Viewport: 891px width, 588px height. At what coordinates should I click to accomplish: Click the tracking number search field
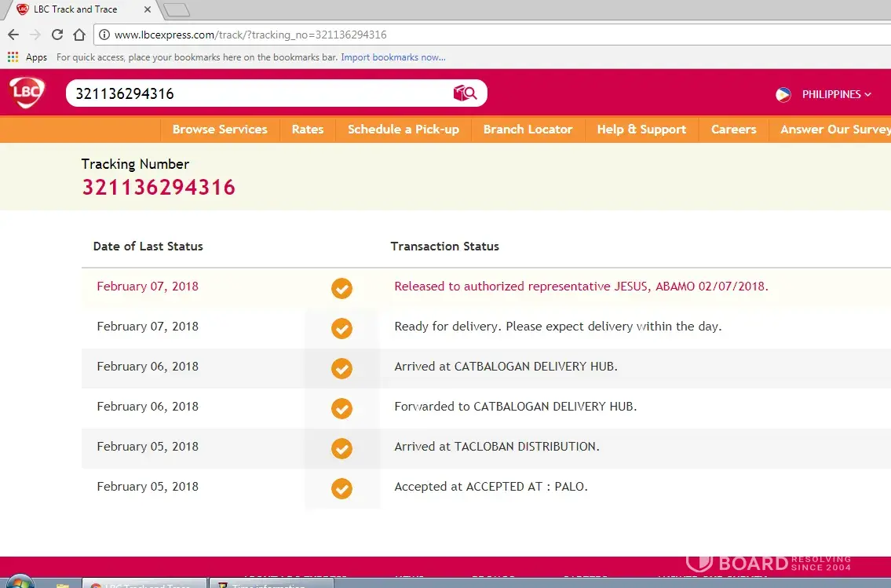[259, 93]
